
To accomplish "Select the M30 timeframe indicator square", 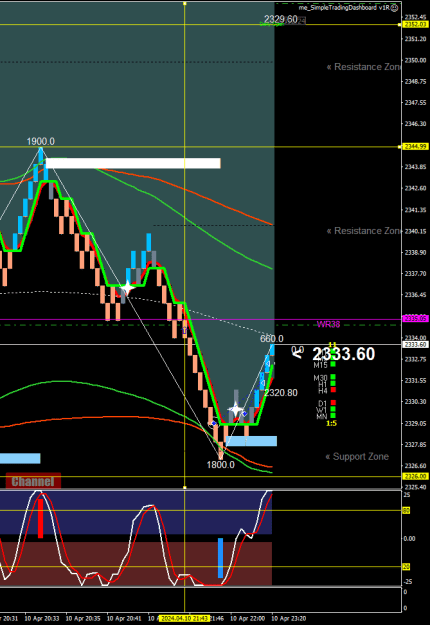I will coord(333,377).
